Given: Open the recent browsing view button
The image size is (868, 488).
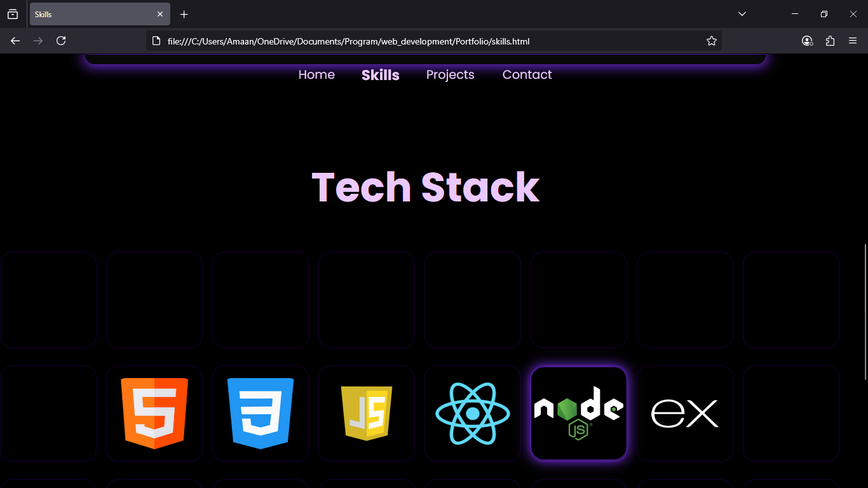Looking at the screenshot, I should (x=13, y=14).
